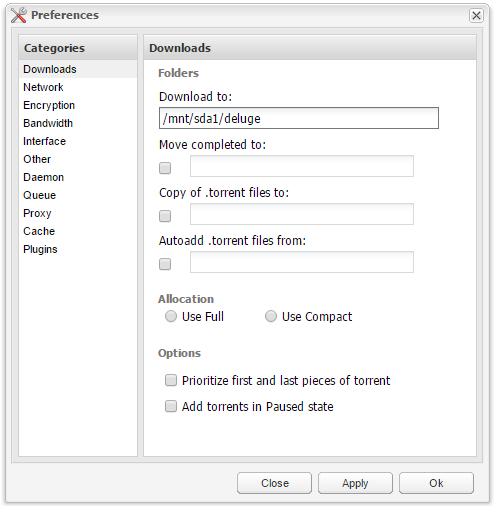Click the Preferences wrench icon
This screenshot has height=509, width=495.
pyautogui.click(x=18, y=15)
